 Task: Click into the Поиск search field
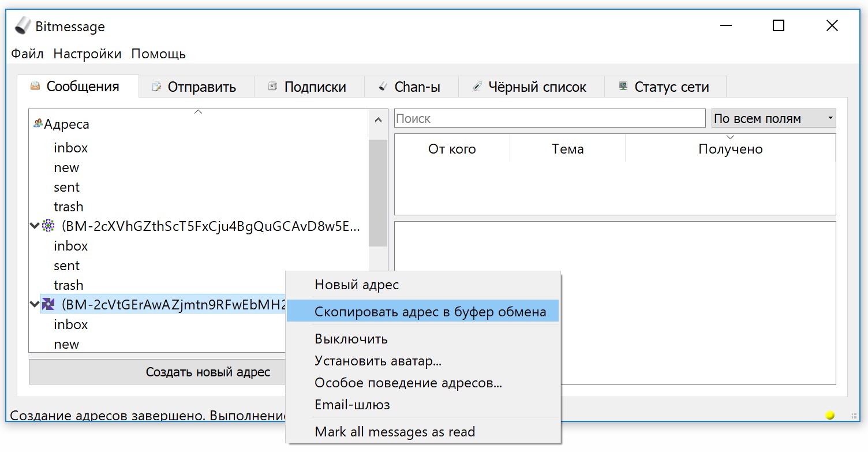click(549, 118)
